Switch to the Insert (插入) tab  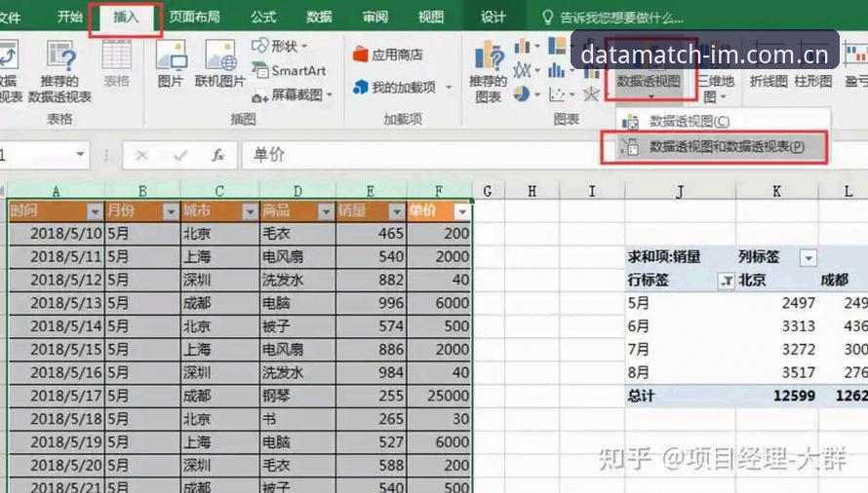click(x=126, y=18)
